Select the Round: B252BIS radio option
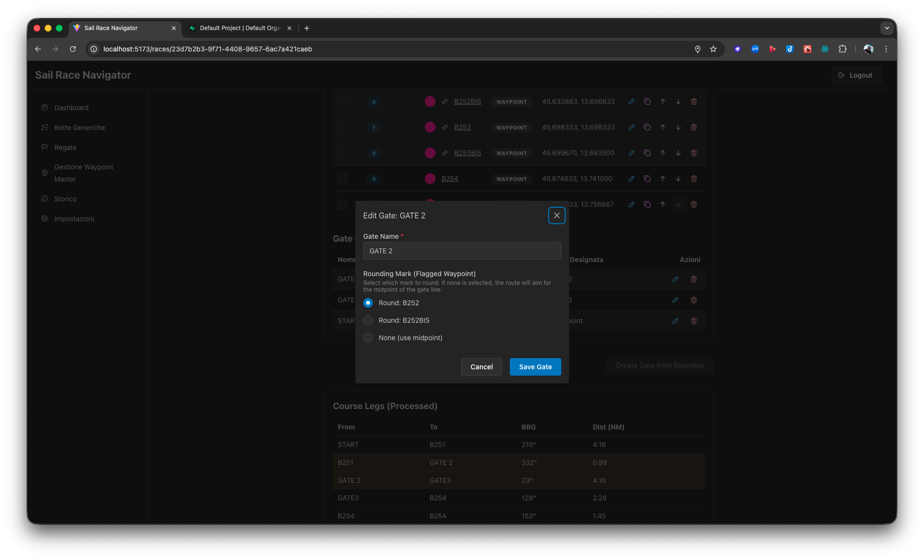924x560 pixels. (x=368, y=320)
